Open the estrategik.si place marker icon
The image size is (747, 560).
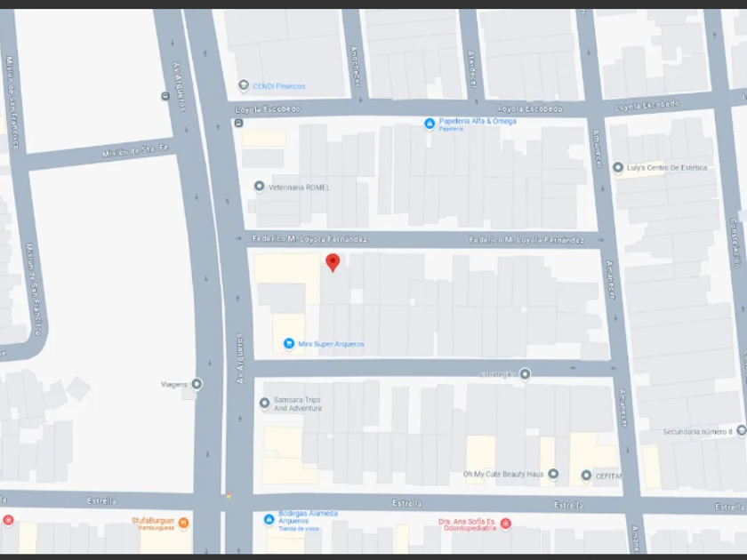525,374
